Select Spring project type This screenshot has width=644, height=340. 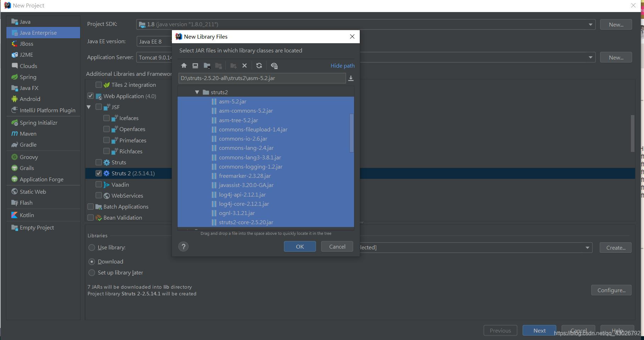tap(43, 77)
